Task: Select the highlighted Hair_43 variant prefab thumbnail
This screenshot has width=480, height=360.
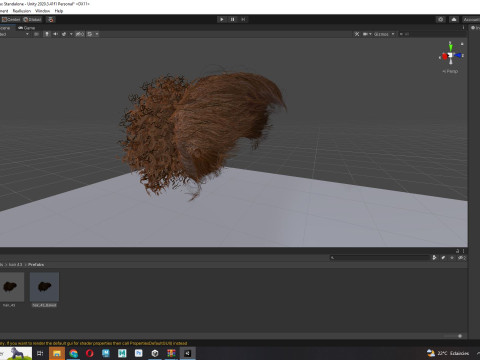Action: [44, 287]
